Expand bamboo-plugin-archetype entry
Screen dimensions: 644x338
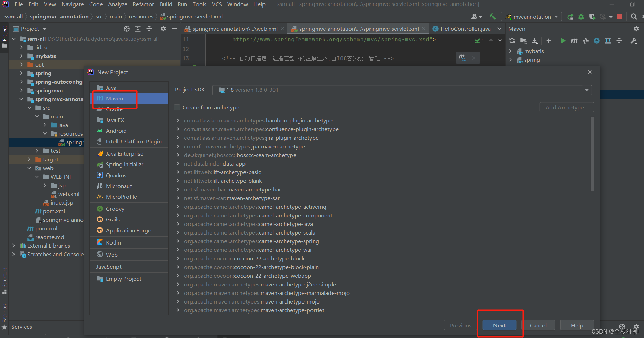[178, 120]
